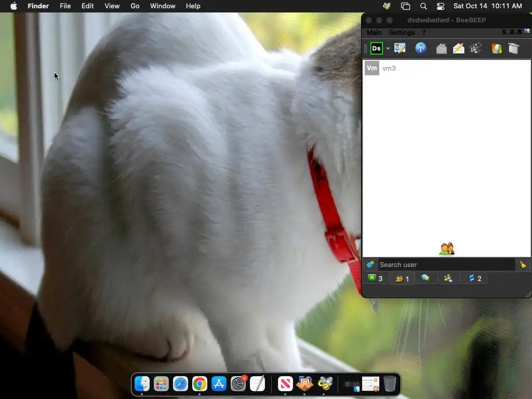The image size is (532, 399).
Task: Click the gray network molecule icon
Action: click(x=476, y=48)
